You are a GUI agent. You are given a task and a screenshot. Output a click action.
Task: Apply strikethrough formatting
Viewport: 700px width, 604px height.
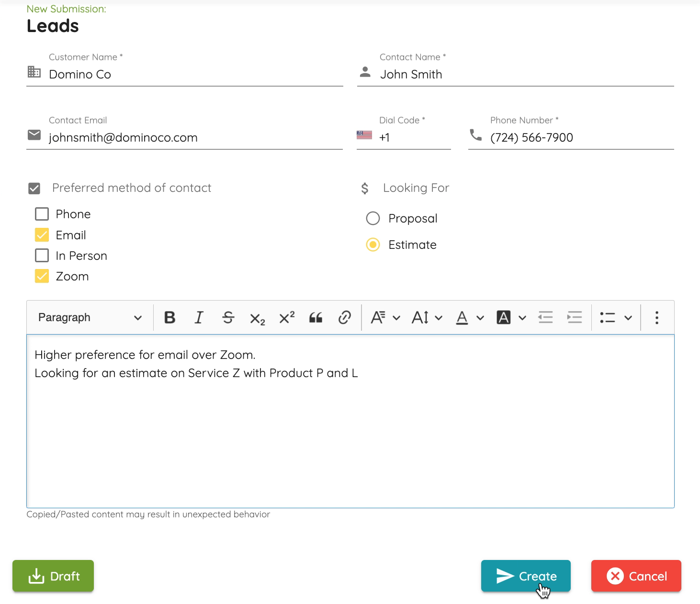tap(228, 317)
